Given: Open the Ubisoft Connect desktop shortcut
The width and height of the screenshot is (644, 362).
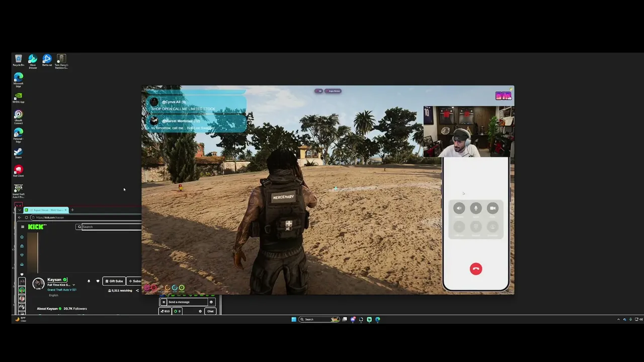Looking at the screenshot, I should 19,117.
